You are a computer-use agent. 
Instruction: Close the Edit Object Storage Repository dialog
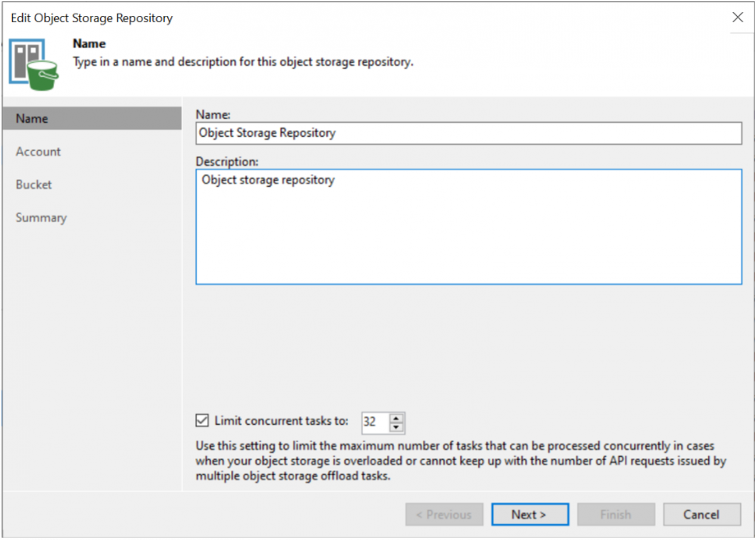pos(737,17)
